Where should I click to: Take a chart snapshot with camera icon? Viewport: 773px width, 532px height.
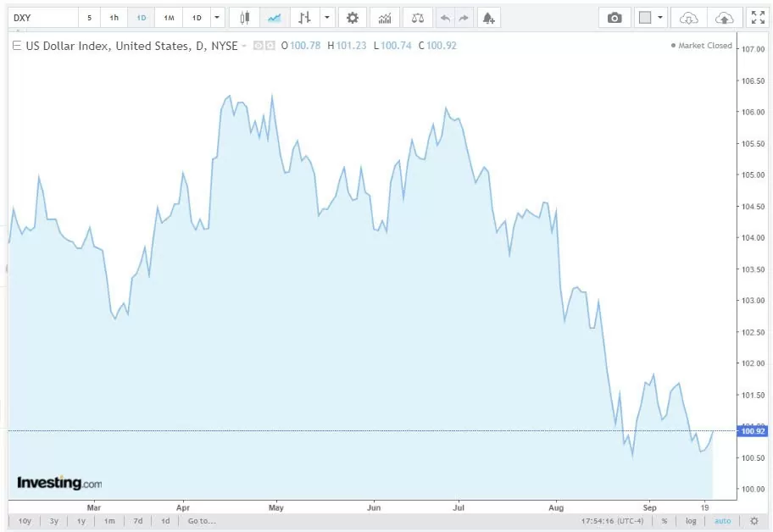(x=615, y=18)
